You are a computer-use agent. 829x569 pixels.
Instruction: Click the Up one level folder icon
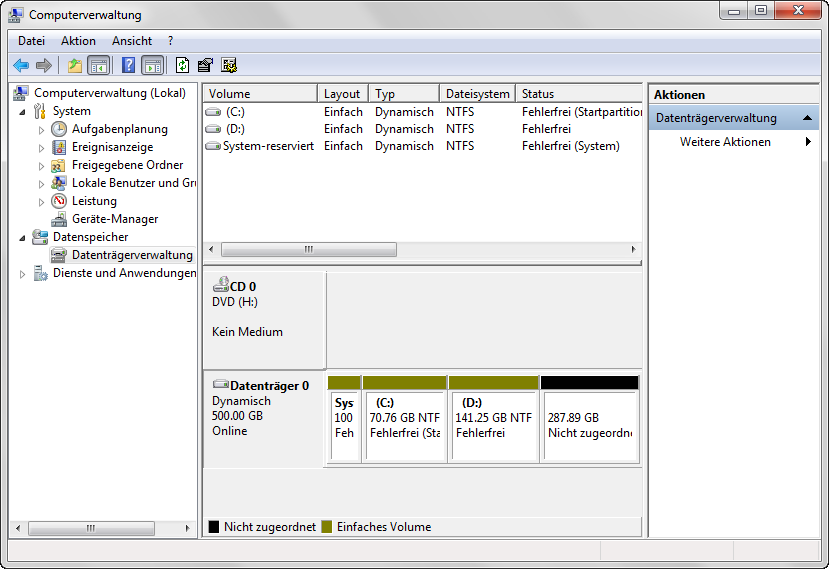[75, 66]
